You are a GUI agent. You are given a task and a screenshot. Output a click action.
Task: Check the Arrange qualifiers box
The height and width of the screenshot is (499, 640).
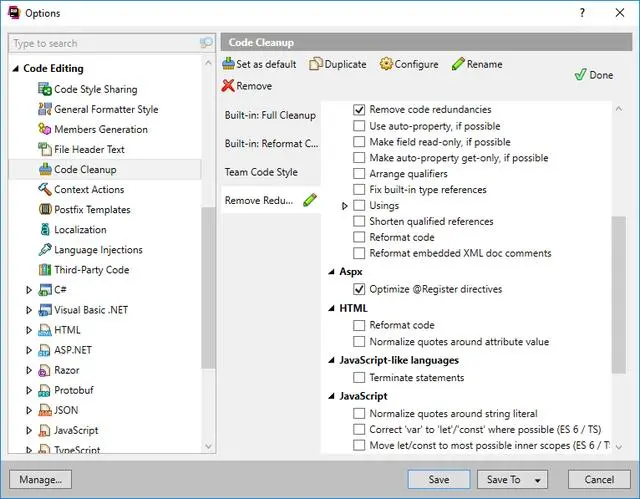[x=359, y=173]
